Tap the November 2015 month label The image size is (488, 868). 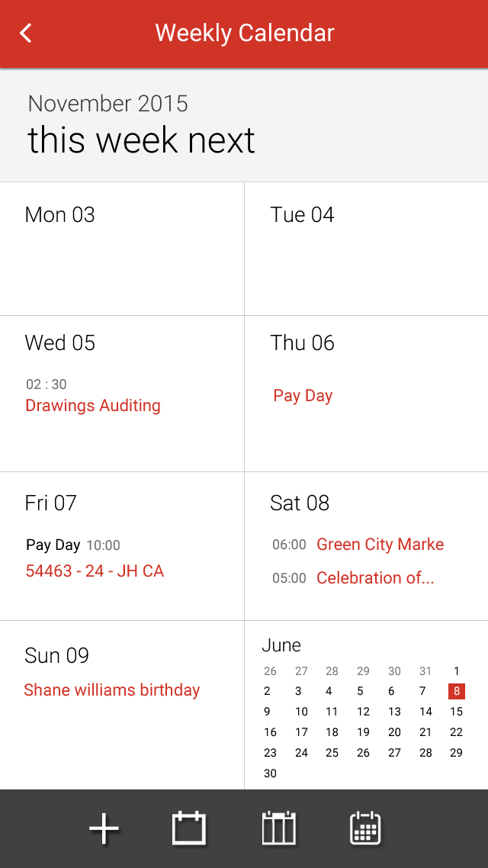click(108, 104)
